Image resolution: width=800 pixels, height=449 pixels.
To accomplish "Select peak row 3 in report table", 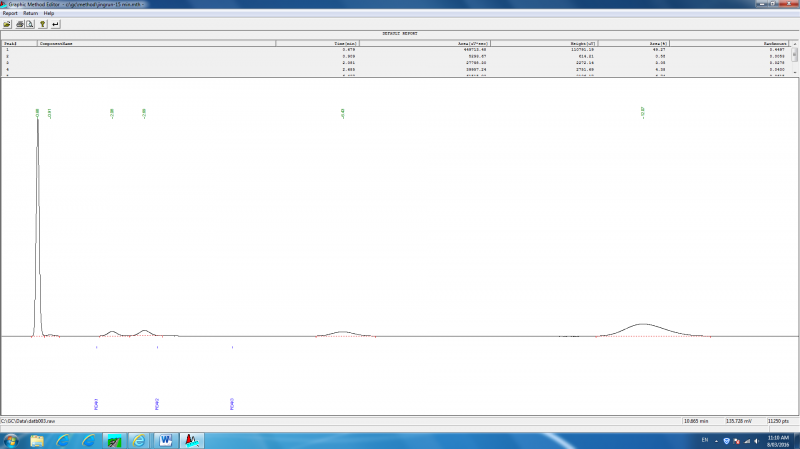I will [x=395, y=63].
